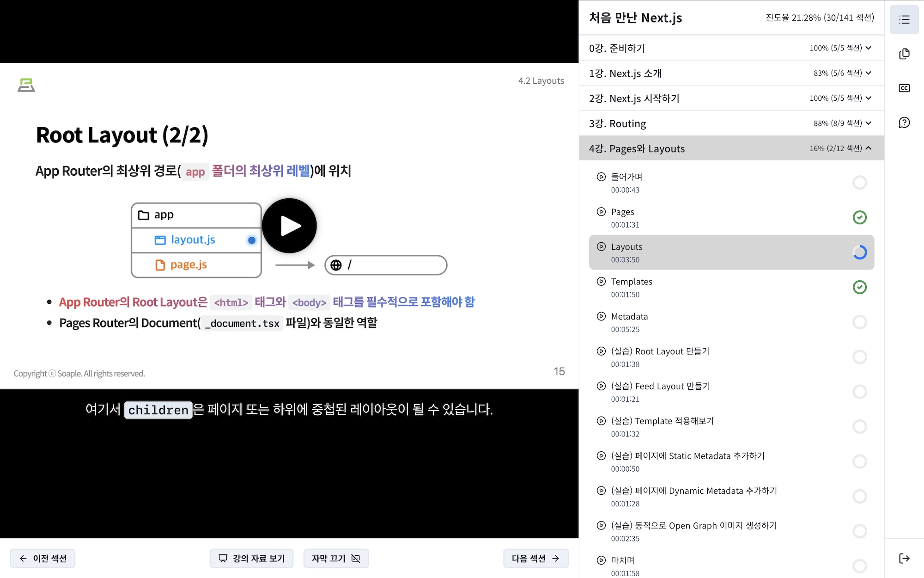
Task: Click the exit course icon
Action: pos(904,558)
